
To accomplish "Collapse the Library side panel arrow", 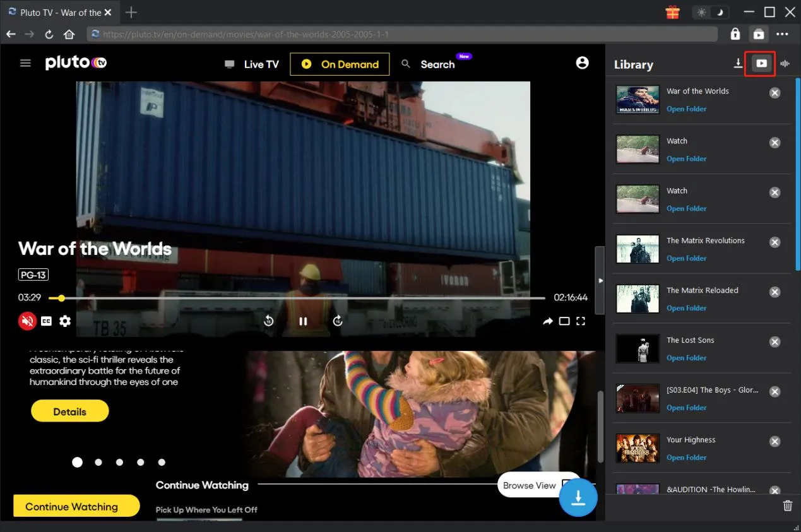I will click(x=600, y=280).
